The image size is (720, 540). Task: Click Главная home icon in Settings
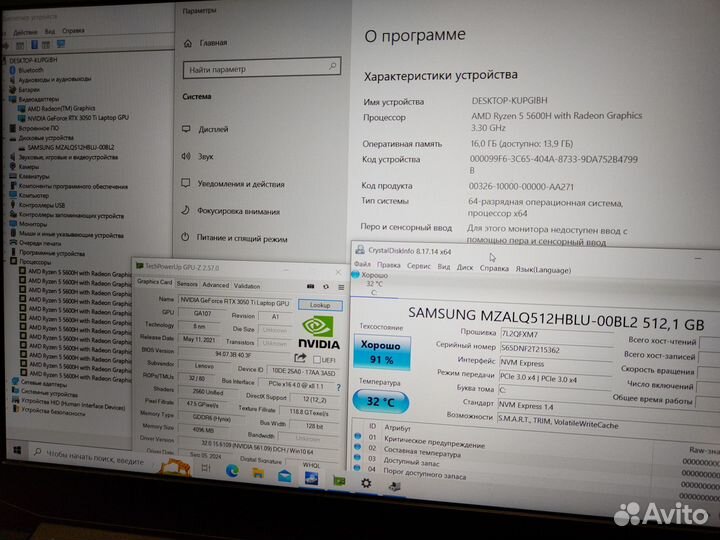(188, 43)
